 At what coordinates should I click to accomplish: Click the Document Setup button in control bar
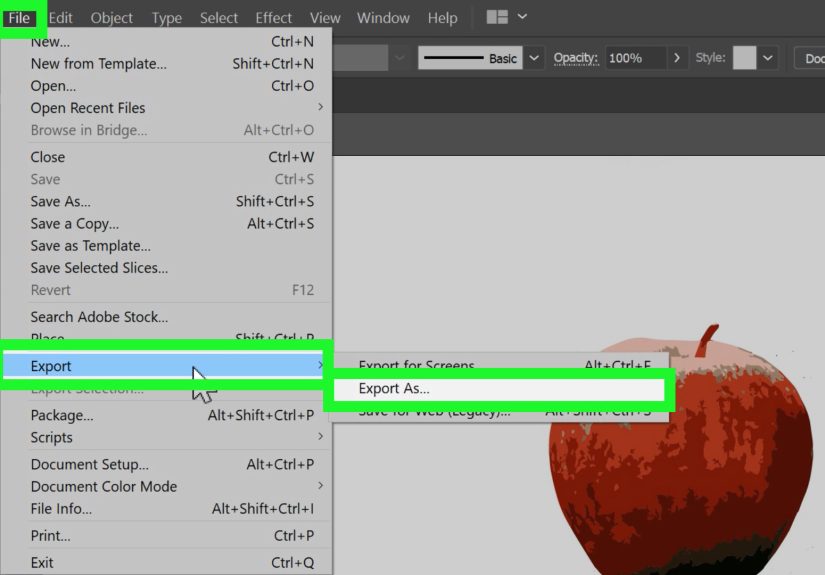[x=810, y=58]
